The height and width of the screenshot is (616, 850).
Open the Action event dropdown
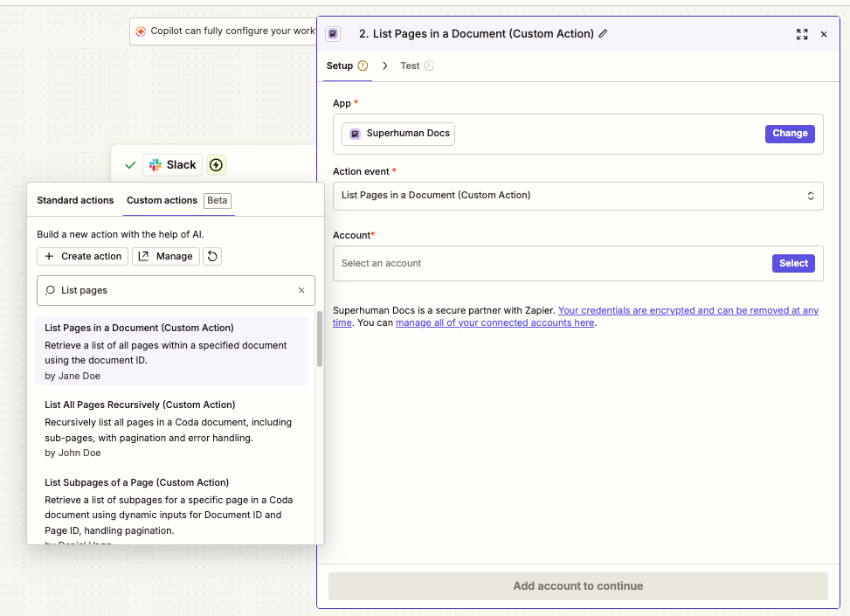(577, 196)
